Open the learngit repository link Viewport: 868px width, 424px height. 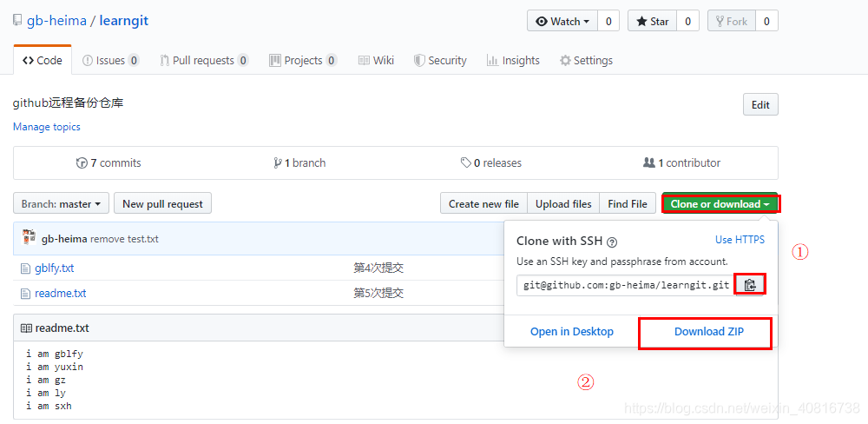[124, 21]
